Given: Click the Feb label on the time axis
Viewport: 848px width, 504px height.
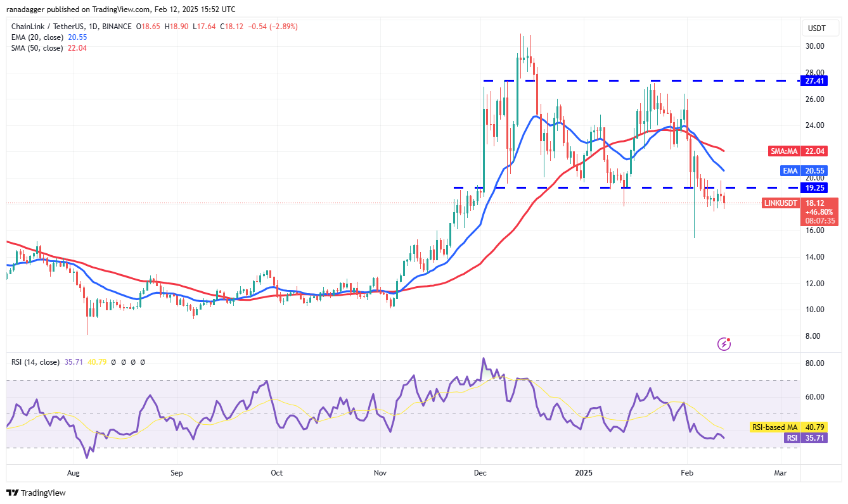Looking at the screenshot, I should (x=687, y=473).
